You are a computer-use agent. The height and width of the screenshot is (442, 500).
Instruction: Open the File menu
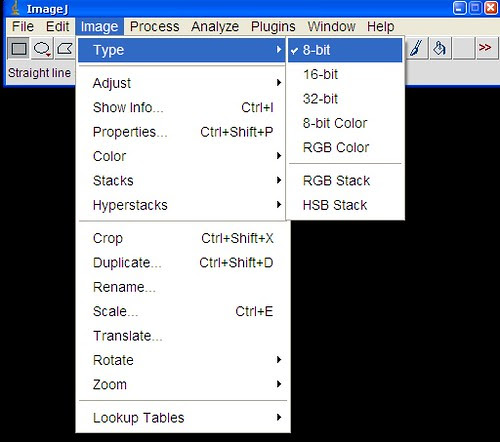(x=23, y=26)
